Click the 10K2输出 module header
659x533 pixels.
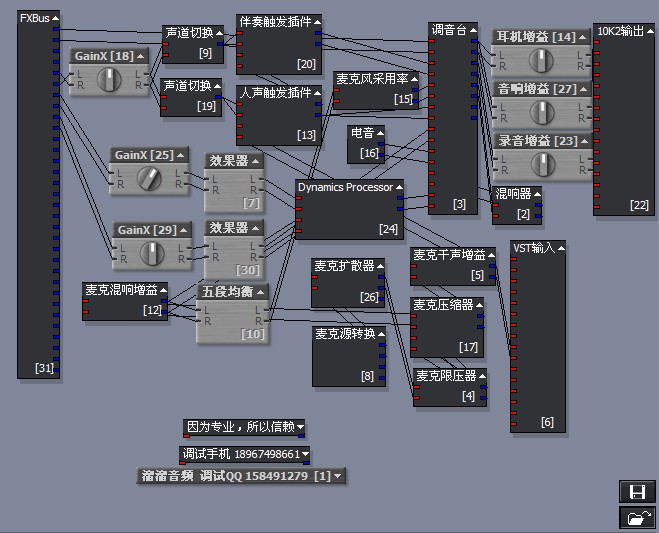pyautogui.click(x=622, y=30)
